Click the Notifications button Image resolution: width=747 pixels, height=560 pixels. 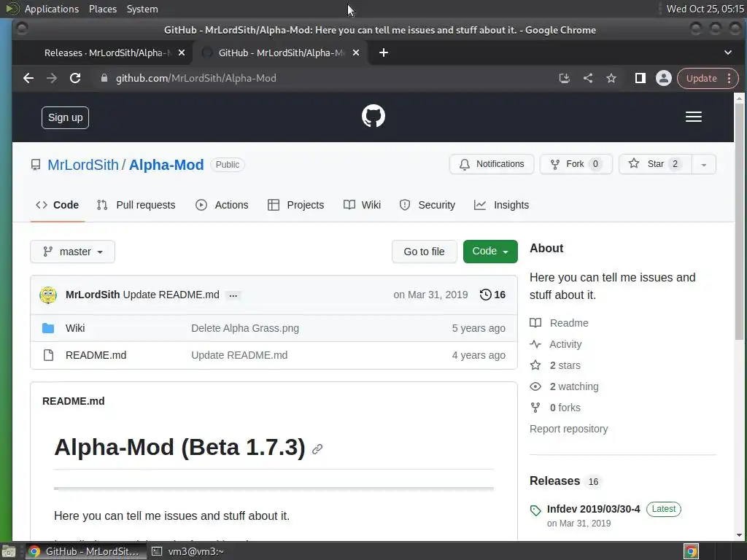tap(492, 164)
